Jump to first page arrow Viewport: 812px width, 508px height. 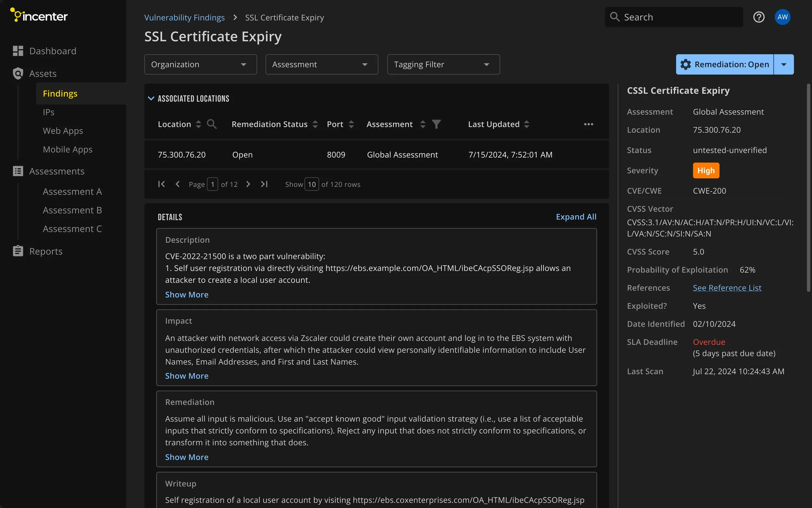click(161, 184)
